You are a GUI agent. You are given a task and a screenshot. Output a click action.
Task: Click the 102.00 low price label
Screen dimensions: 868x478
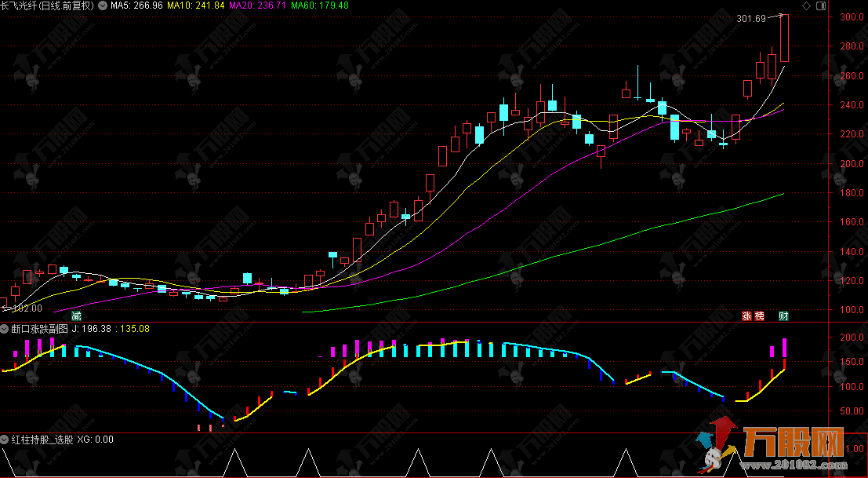pos(25,308)
